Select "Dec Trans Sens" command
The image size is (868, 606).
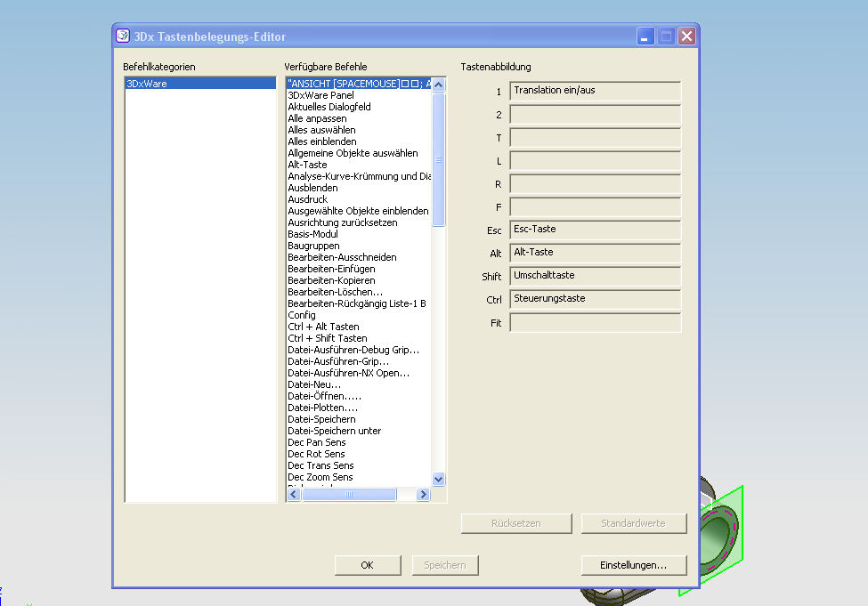pyautogui.click(x=358, y=466)
